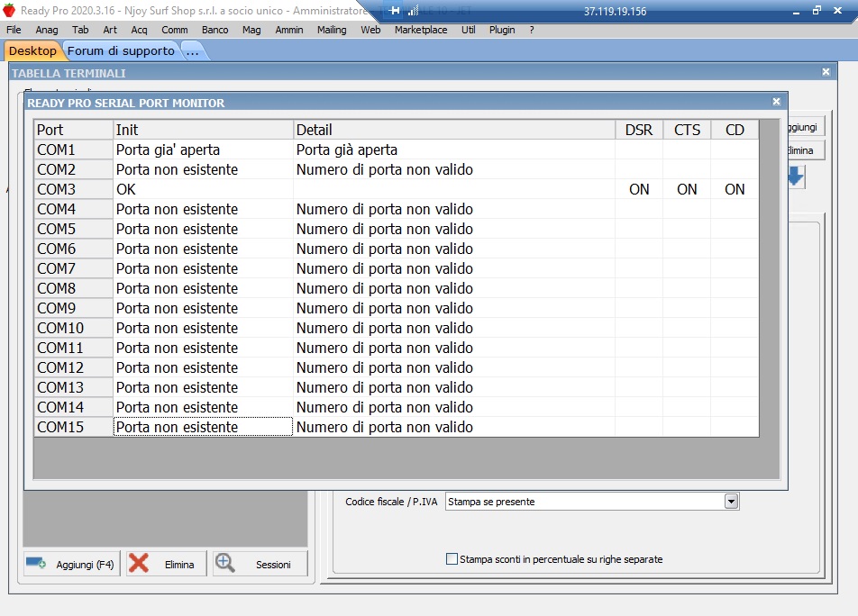Image resolution: width=858 pixels, height=616 pixels.
Task: Open the Anag menu
Action: (x=47, y=30)
